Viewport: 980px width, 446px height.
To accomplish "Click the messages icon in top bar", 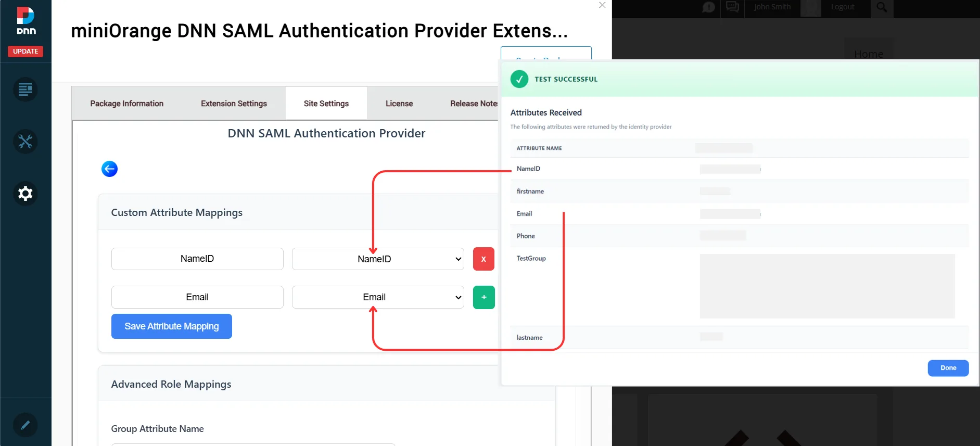I will pos(732,7).
